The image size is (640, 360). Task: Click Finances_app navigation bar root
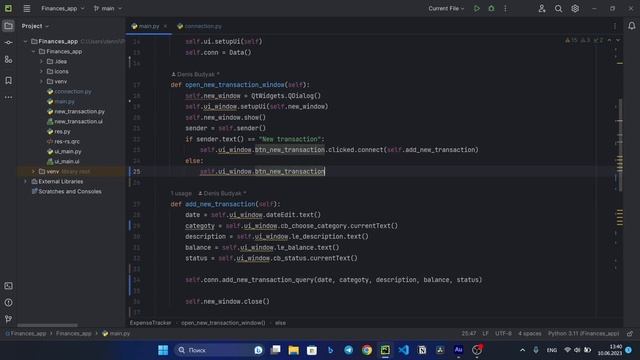(x=28, y=333)
